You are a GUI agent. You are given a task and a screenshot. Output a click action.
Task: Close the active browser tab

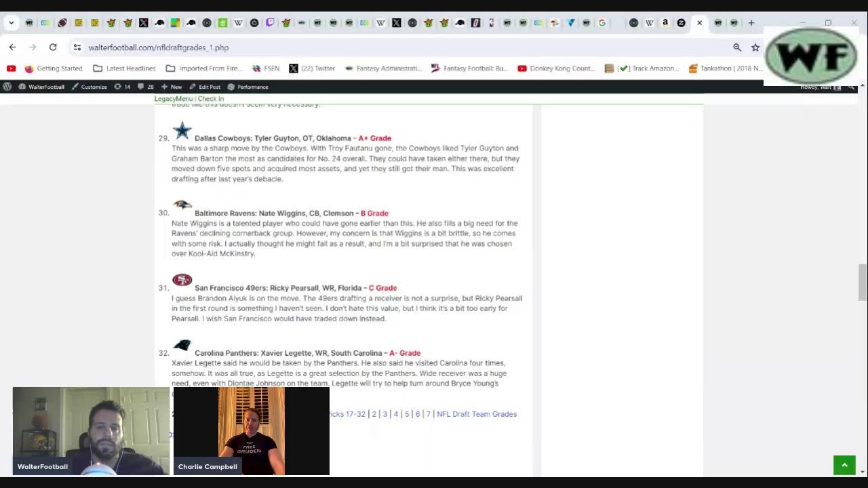click(x=699, y=23)
